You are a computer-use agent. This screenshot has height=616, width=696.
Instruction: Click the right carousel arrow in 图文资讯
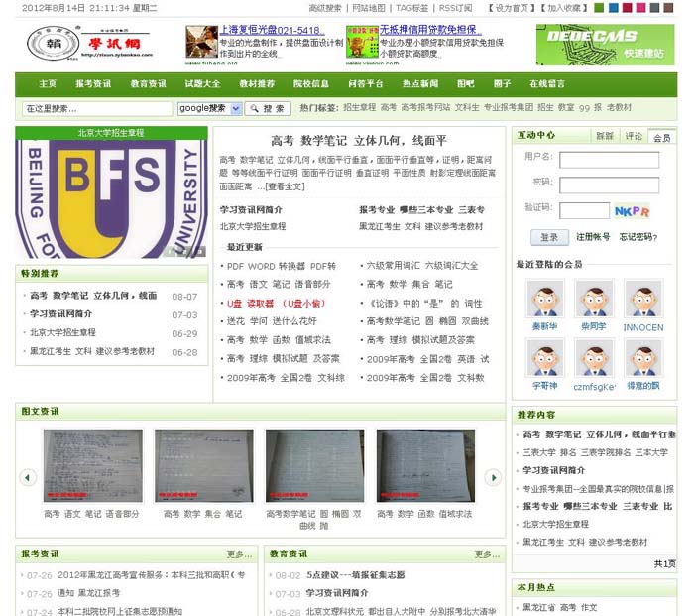click(493, 477)
